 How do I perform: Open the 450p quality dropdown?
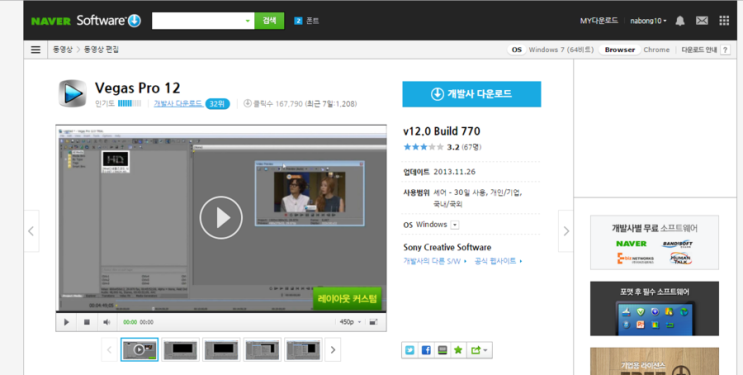(351, 322)
